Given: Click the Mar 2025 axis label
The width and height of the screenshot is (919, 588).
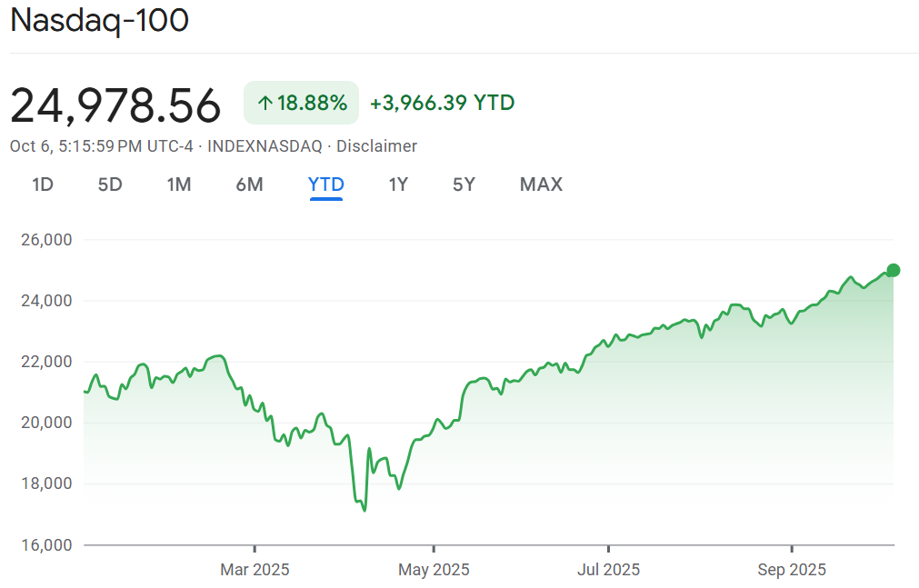Looking at the screenshot, I should 255,570.
